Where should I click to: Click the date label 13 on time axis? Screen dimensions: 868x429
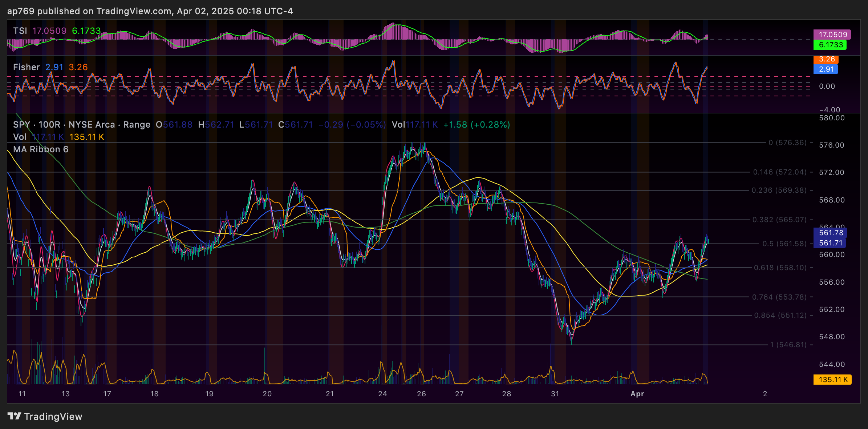click(x=65, y=394)
